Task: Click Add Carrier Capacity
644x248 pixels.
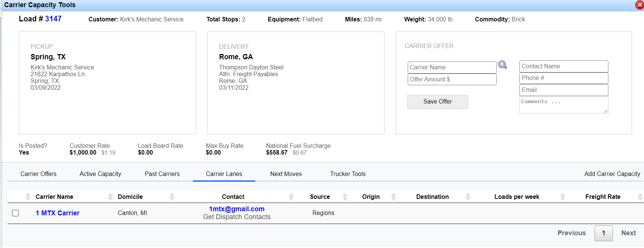Action: click(612, 174)
